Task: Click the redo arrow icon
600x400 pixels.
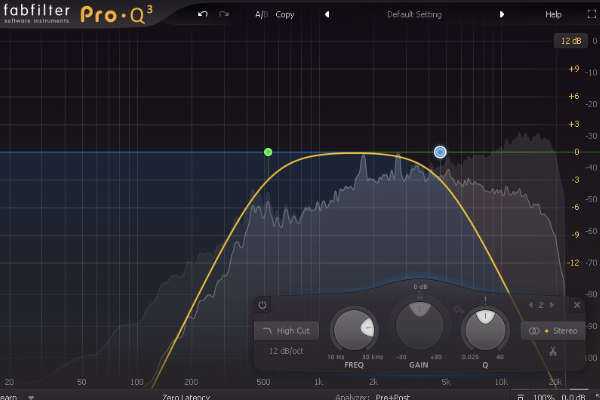Action: click(x=224, y=15)
